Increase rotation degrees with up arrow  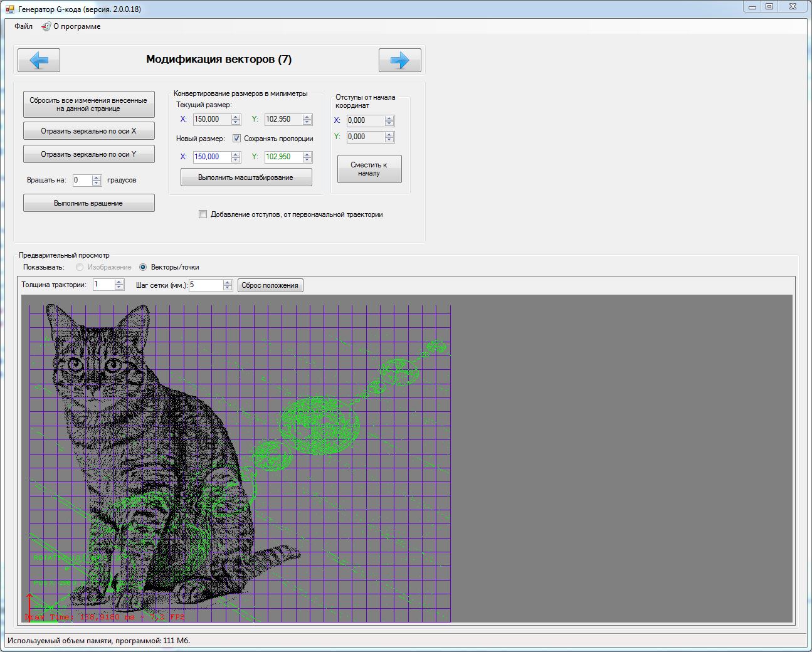pos(97,177)
